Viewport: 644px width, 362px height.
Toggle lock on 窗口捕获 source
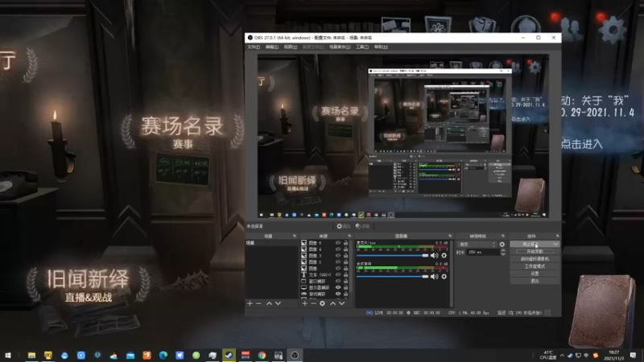coord(346,281)
